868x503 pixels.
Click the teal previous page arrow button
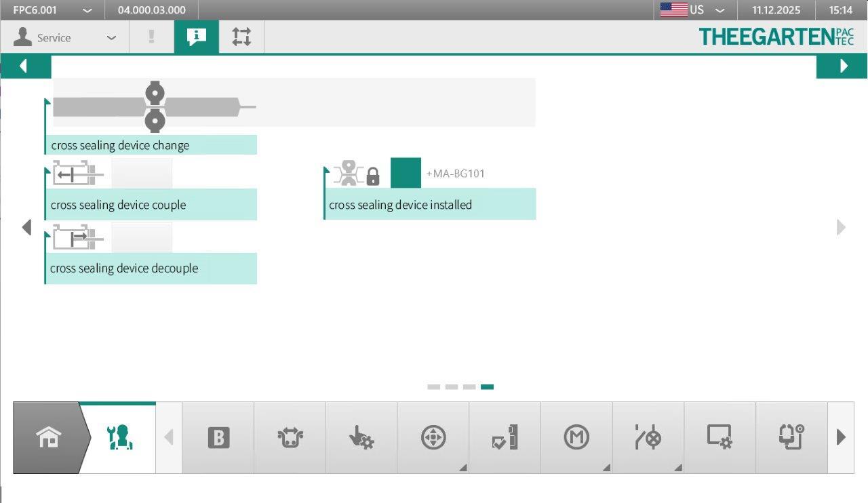coord(25,66)
